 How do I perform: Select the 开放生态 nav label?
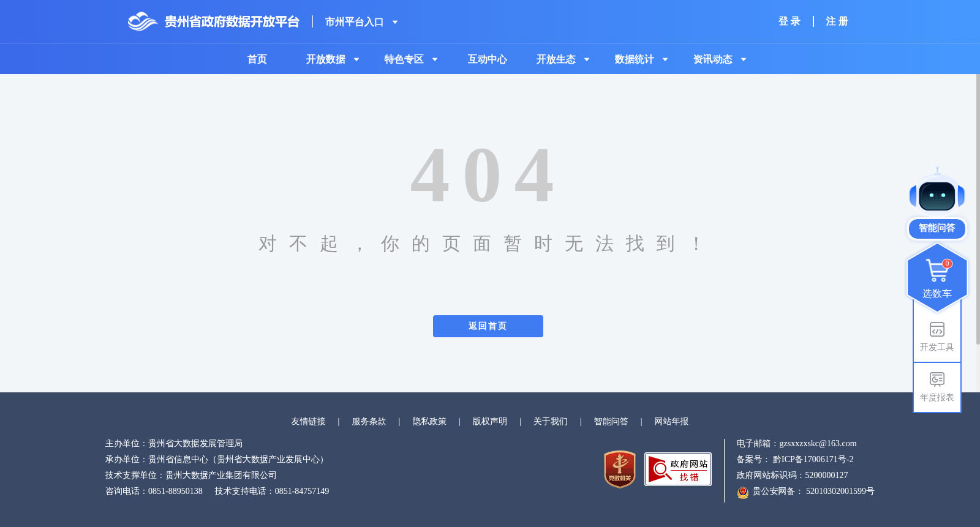point(556,59)
